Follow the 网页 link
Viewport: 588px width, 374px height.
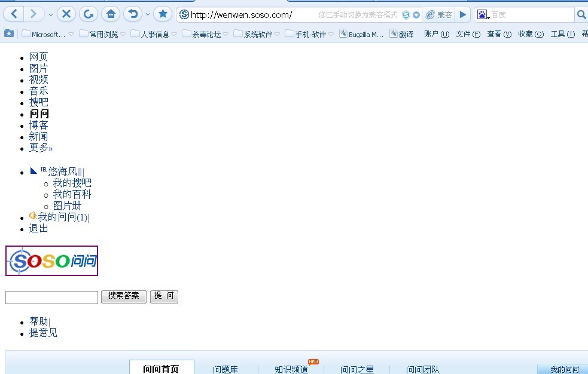click(x=39, y=57)
